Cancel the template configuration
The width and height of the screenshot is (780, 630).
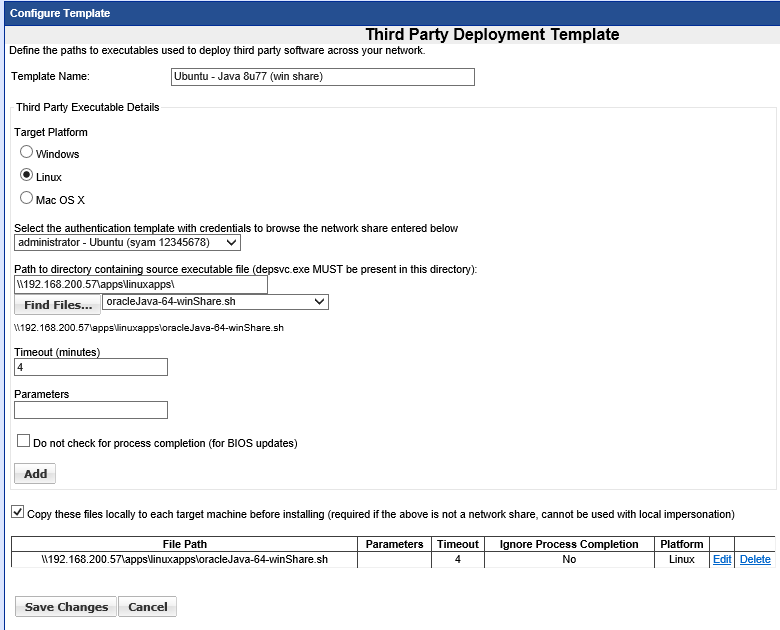[x=148, y=607]
